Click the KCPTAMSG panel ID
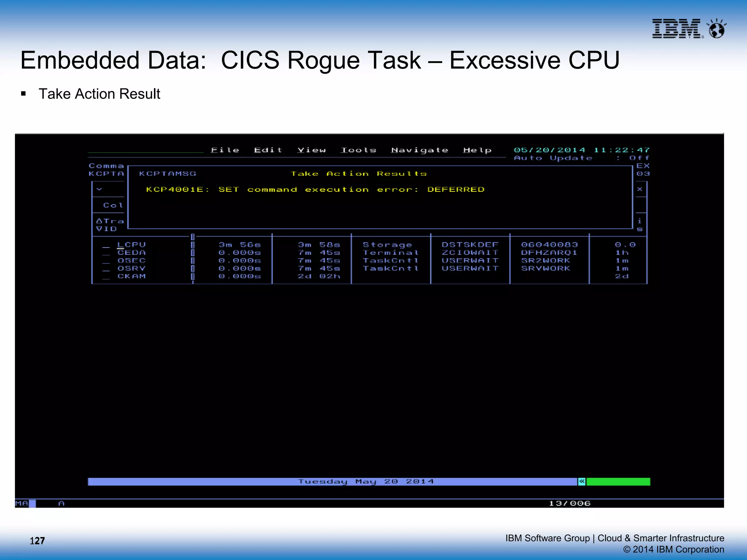The image size is (747, 560). (167, 174)
